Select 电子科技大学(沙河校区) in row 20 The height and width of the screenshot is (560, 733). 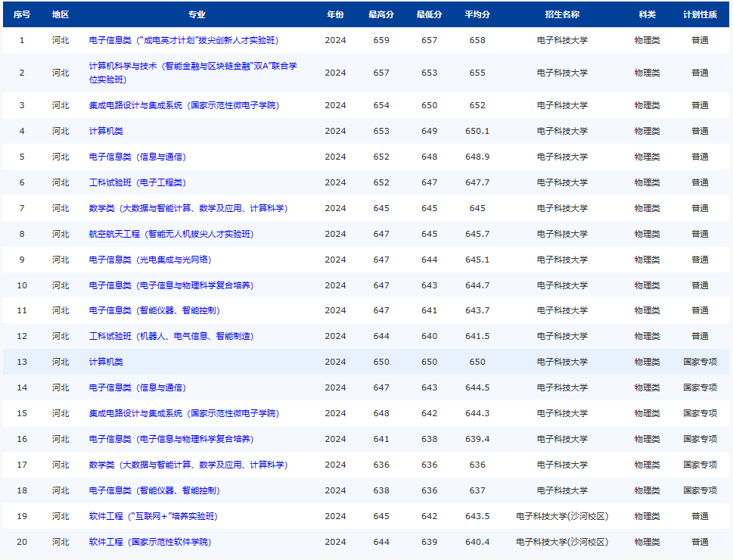point(562,542)
